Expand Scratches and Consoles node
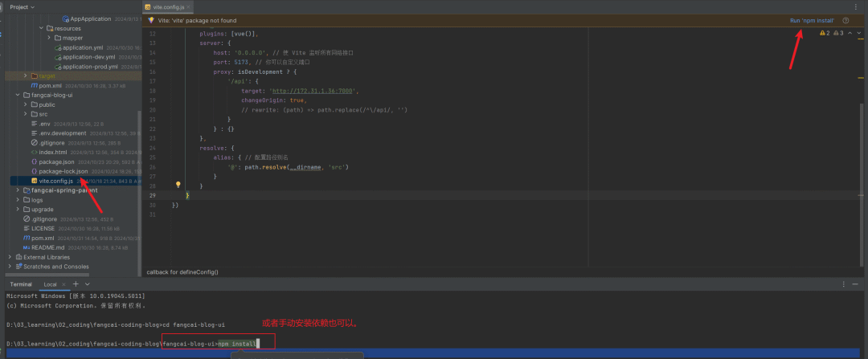Viewport: 868px width, 359px height. (x=10, y=267)
